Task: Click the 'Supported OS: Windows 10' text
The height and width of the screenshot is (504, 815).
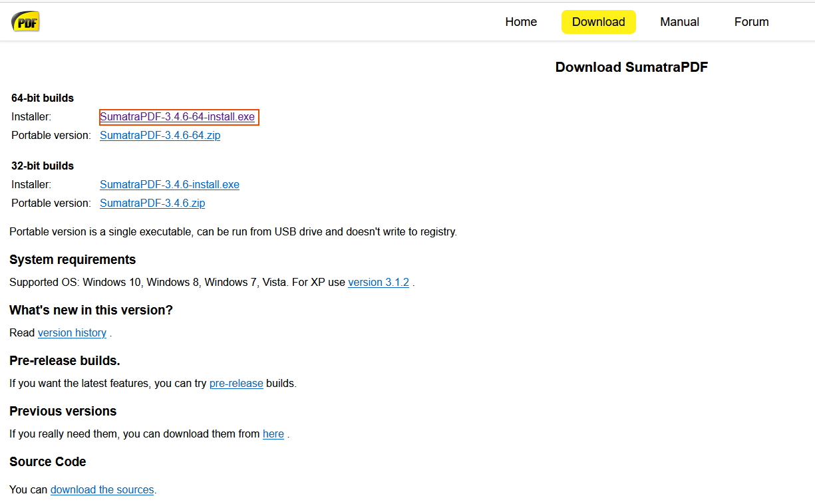Action: pyautogui.click(x=75, y=283)
